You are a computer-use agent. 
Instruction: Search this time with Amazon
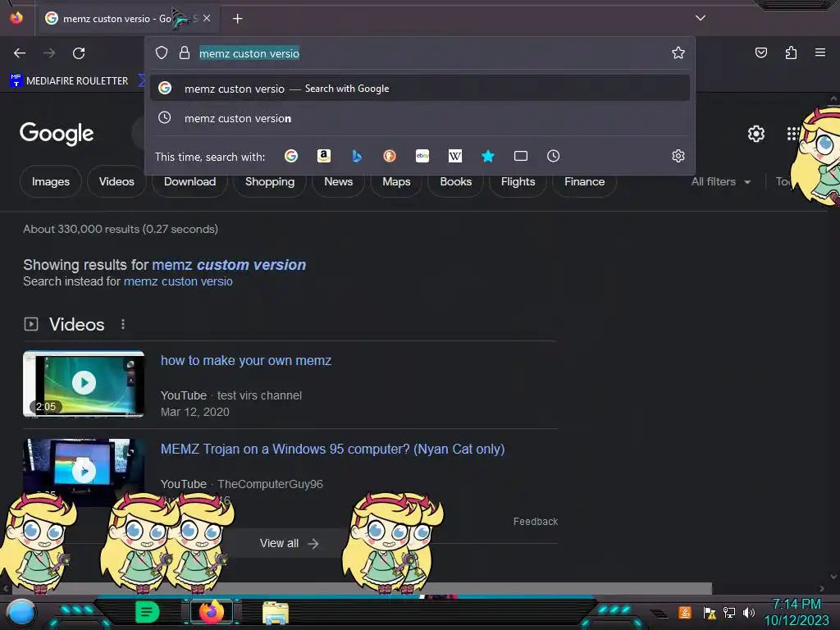click(x=323, y=156)
